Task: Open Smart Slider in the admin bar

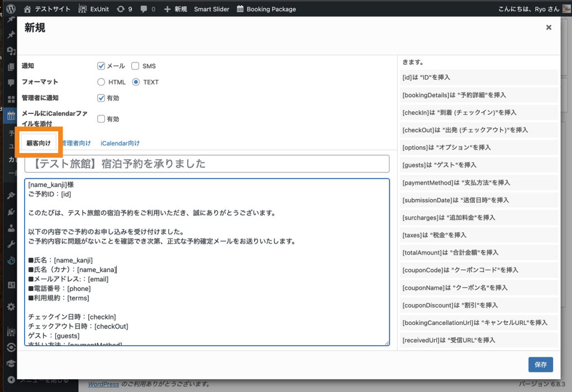Action: coord(212,9)
